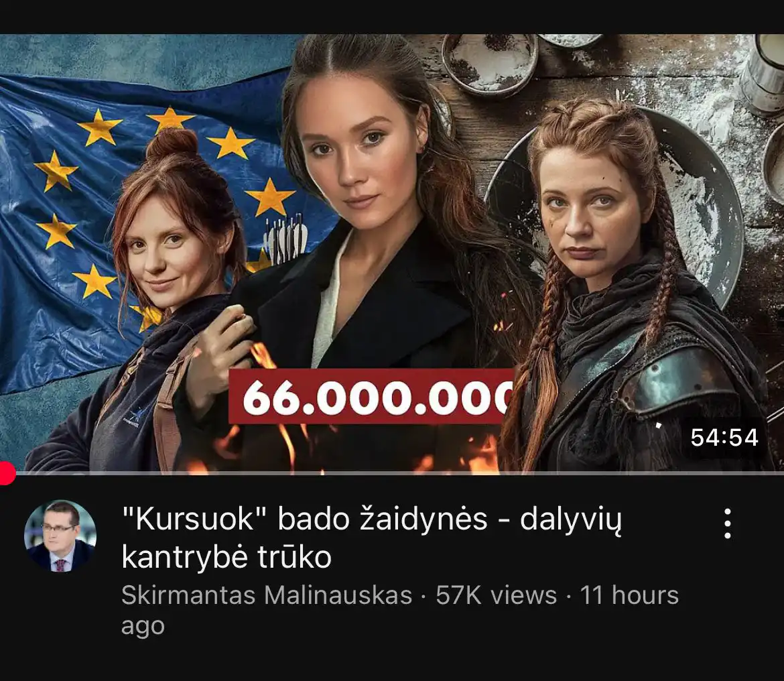Click the arrows quiver in the thumbnail
784x681 pixels.
click(x=285, y=239)
